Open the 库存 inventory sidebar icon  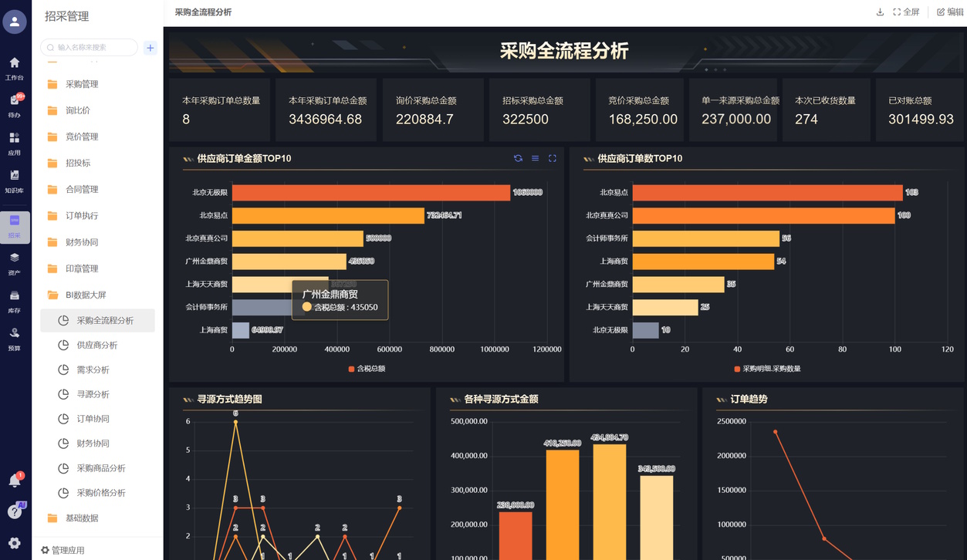pos(14,301)
